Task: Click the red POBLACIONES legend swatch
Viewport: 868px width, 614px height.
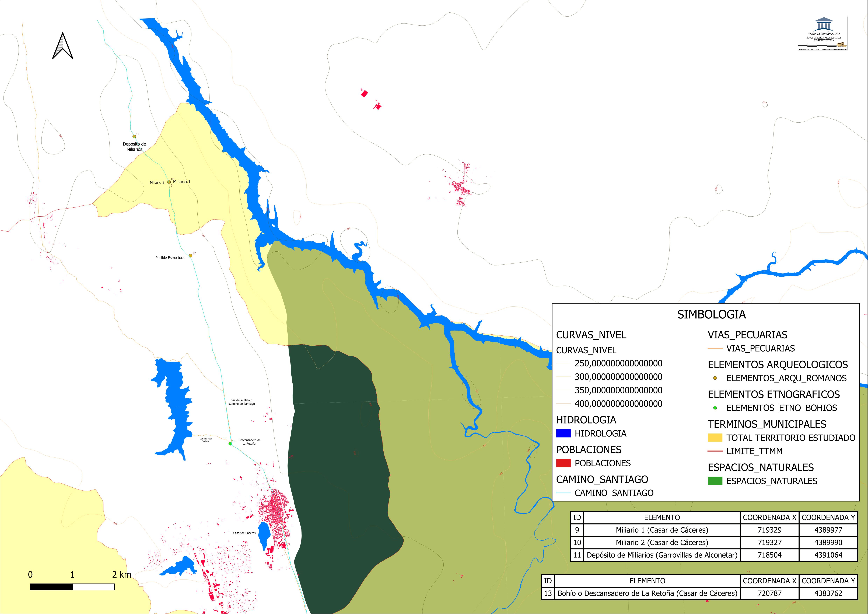Action: (563, 463)
